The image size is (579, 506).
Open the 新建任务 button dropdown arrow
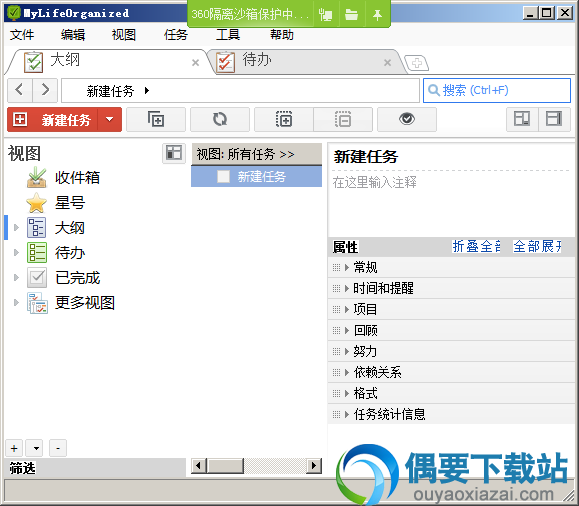109,119
